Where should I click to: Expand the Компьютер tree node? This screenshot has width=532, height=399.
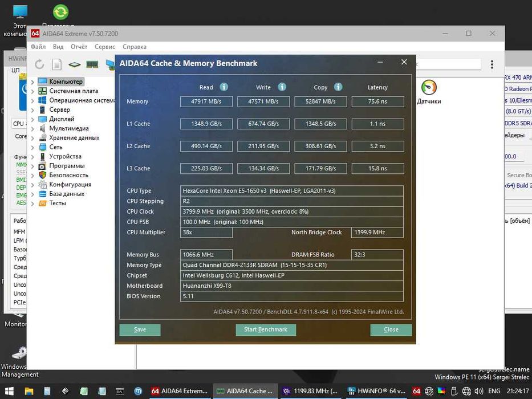[x=33, y=82]
